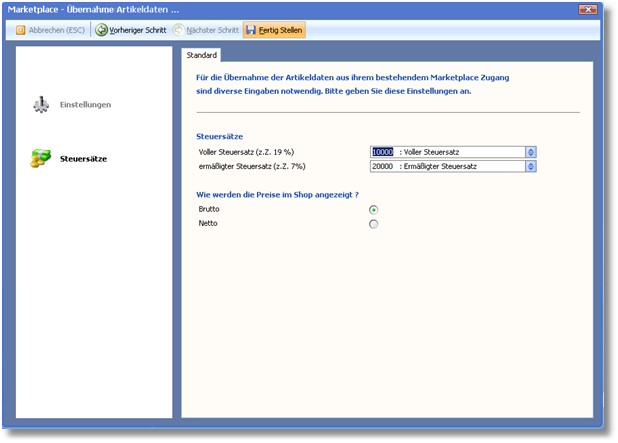Image resolution: width=618 pixels, height=443 pixels.
Task: Click the Fertig Stellen floppy disk icon
Action: 251,30
